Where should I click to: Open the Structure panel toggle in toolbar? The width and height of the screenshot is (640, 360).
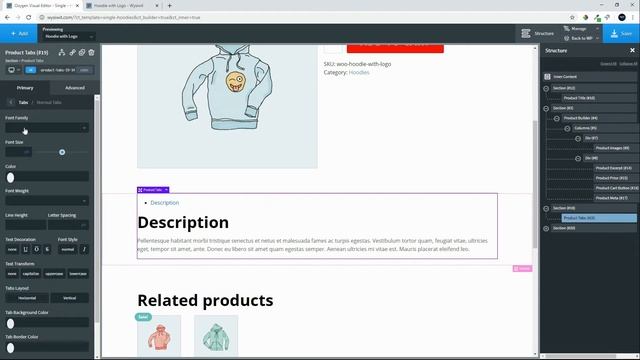pyautogui.click(x=538, y=33)
